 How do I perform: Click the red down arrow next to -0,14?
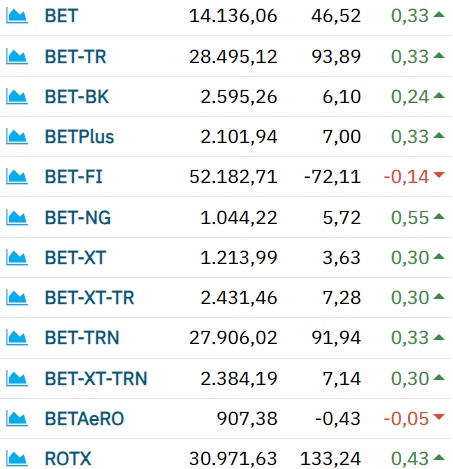[439, 175]
